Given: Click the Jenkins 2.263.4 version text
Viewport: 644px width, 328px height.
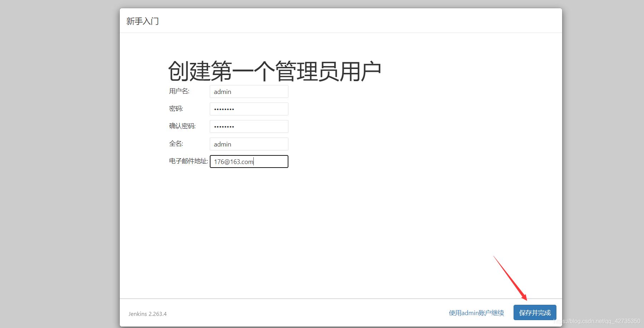Looking at the screenshot, I should pyautogui.click(x=148, y=313).
